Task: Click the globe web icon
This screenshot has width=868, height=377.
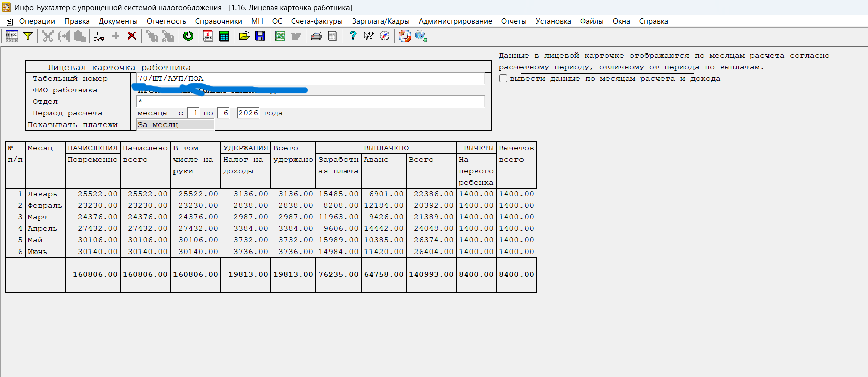Action: click(x=421, y=36)
